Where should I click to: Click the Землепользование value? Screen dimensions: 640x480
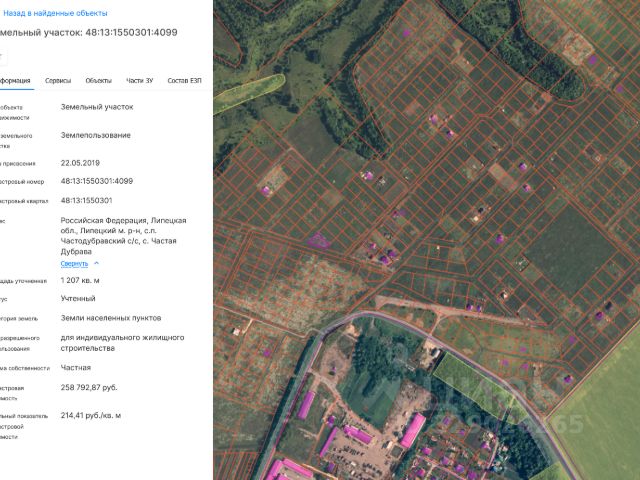click(x=96, y=135)
